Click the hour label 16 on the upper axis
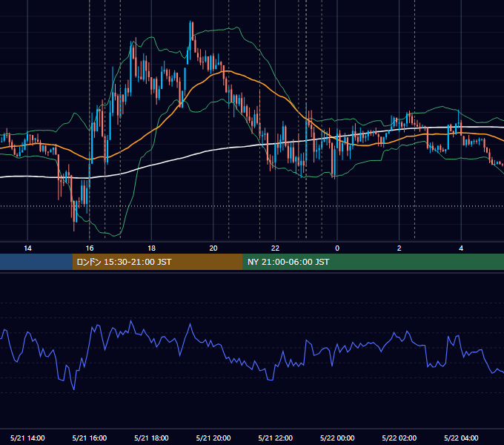Viewport: 504px width, 445px height. [x=90, y=248]
